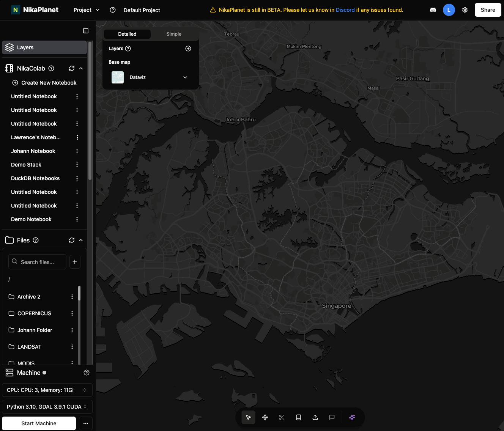Screen dimensions: 504x431
Task: Click the Start Machine button
Action: pos(39,423)
